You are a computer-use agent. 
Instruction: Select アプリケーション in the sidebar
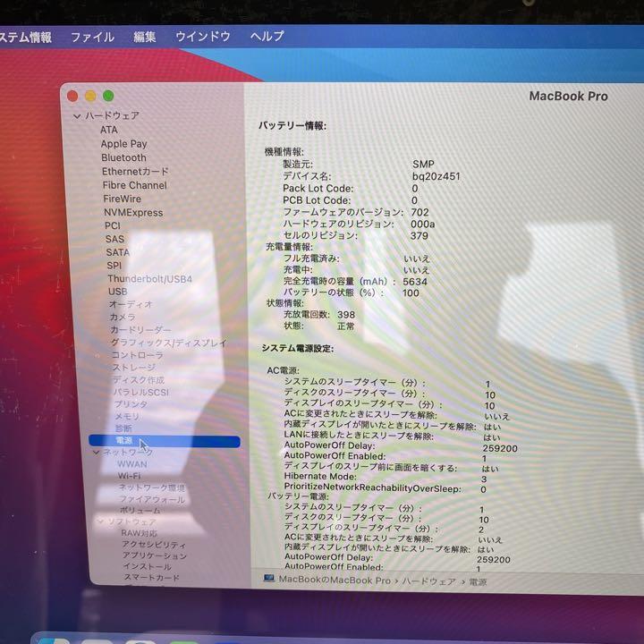155,555
